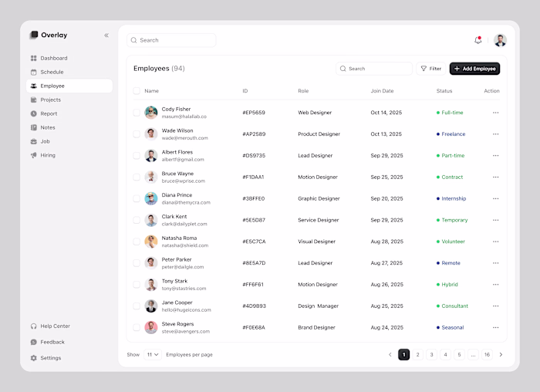Screen dimensions: 540x392
Task: Collapse the sidebar with double chevron
Action: click(x=106, y=35)
